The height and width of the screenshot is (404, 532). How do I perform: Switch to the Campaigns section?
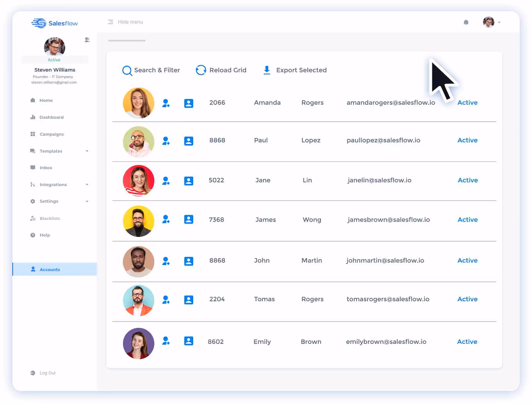tap(51, 134)
